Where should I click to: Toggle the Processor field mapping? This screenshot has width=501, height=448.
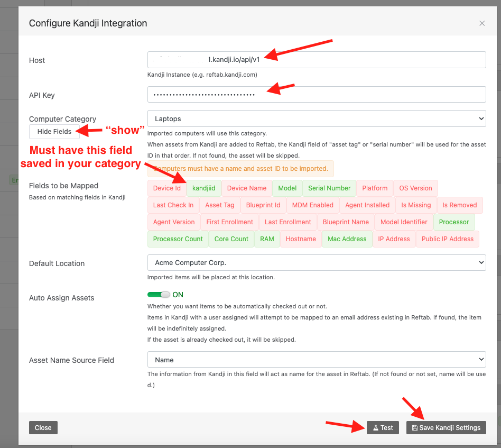click(x=453, y=222)
